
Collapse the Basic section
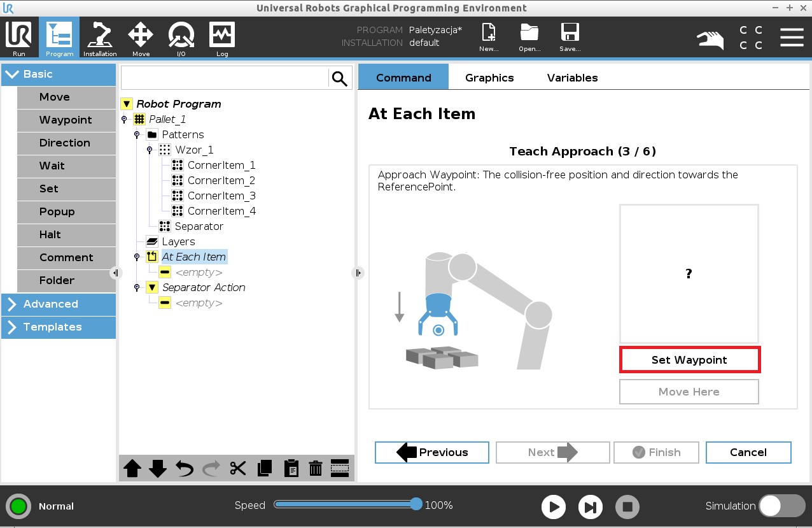(x=59, y=74)
